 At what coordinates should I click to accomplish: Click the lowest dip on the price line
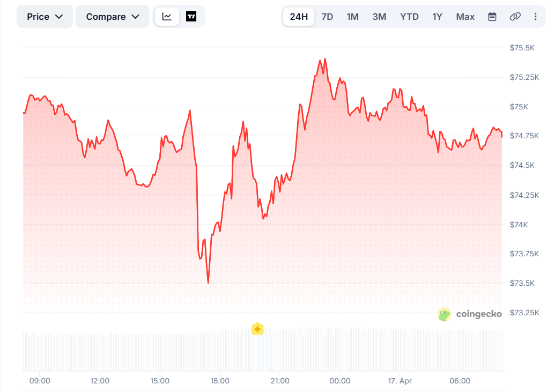[208, 283]
